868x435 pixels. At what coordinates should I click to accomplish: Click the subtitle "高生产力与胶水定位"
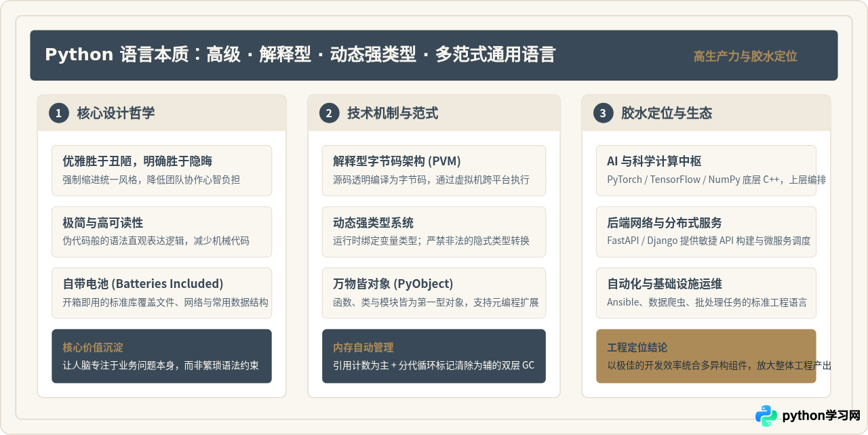point(745,56)
